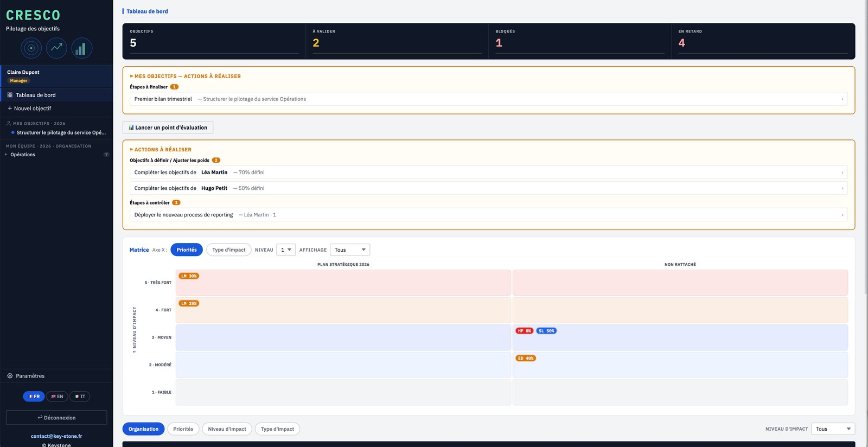Viewport: 868px width, 447px height.
Task: Switch language to IT
Action: click(80, 397)
